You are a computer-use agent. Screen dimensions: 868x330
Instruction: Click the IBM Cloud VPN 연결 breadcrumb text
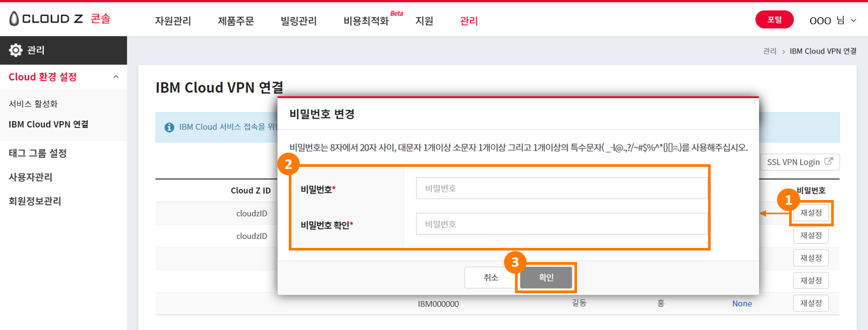pos(823,51)
